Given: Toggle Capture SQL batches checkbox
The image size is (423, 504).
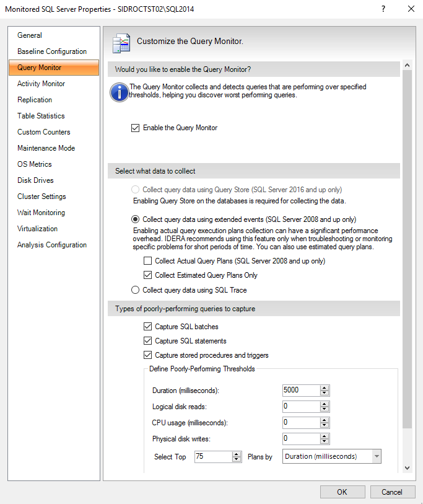Looking at the screenshot, I should tap(148, 327).
